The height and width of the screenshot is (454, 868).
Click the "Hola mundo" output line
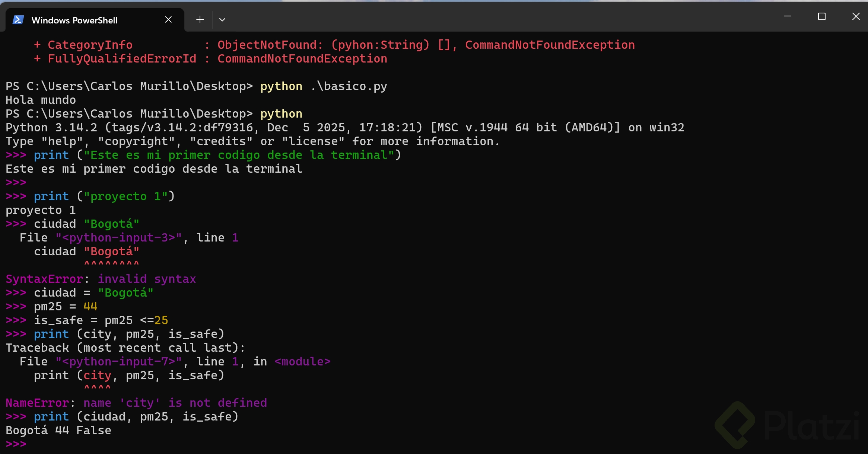pos(41,100)
